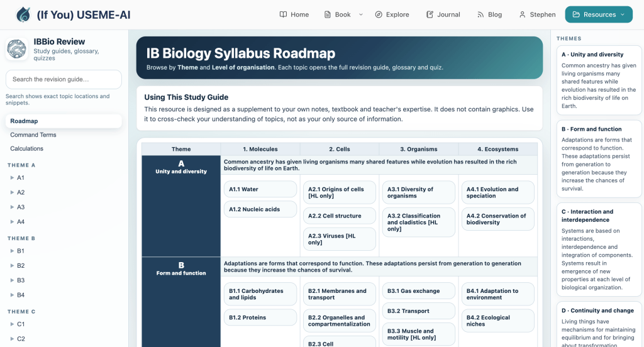Click the Book document icon in navbar

pos(328,14)
